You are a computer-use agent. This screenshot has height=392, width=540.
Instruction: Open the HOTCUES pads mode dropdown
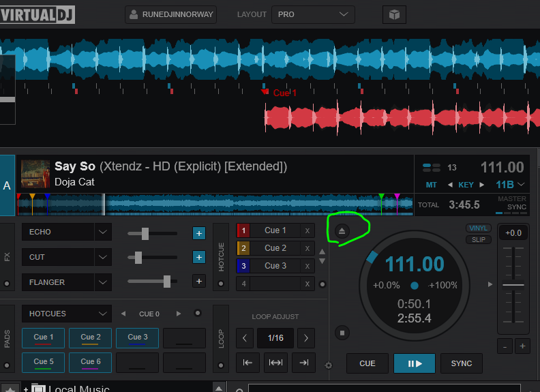click(67, 314)
